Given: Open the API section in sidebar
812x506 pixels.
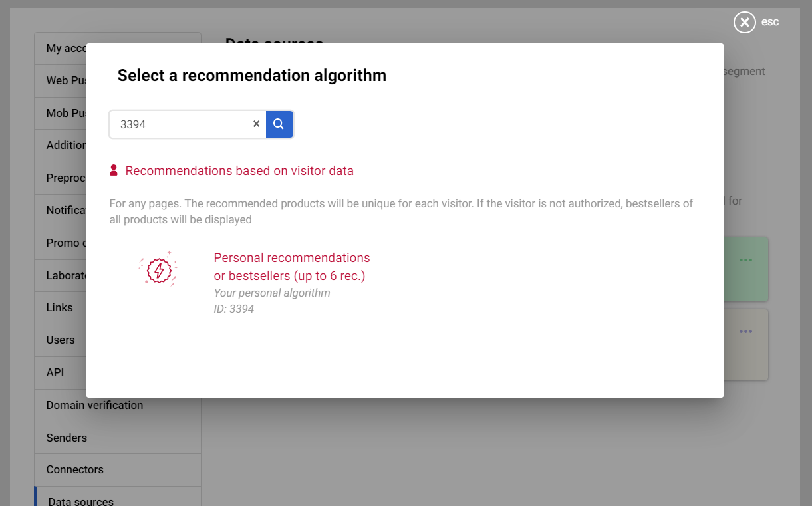Looking at the screenshot, I should point(55,372).
